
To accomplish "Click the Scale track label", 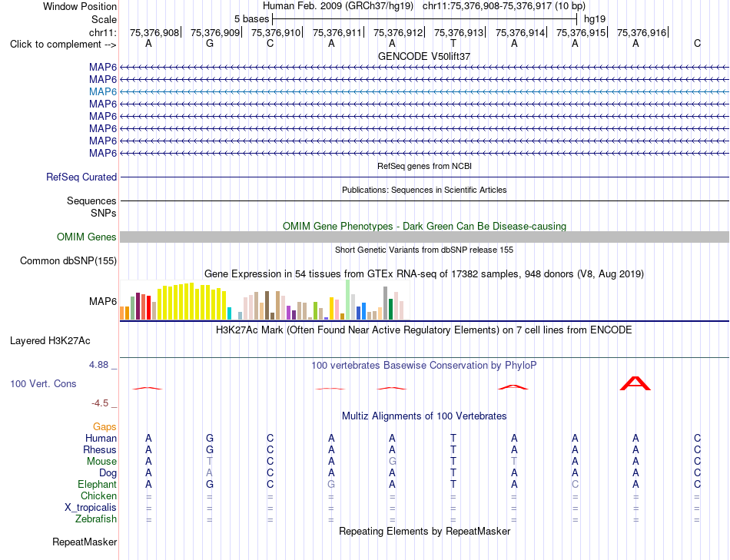I will point(104,19).
